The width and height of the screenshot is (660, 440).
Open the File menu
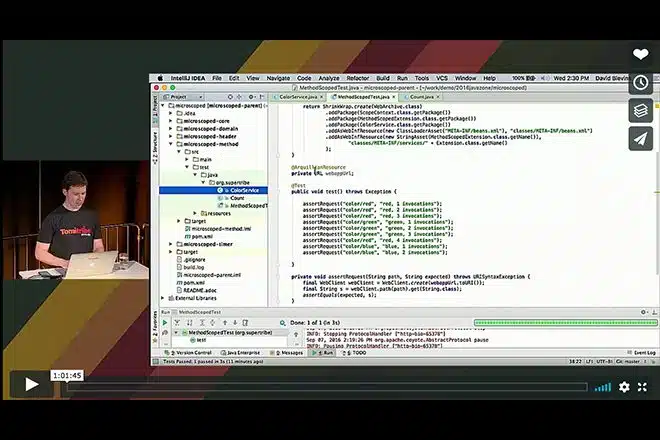click(217, 78)
